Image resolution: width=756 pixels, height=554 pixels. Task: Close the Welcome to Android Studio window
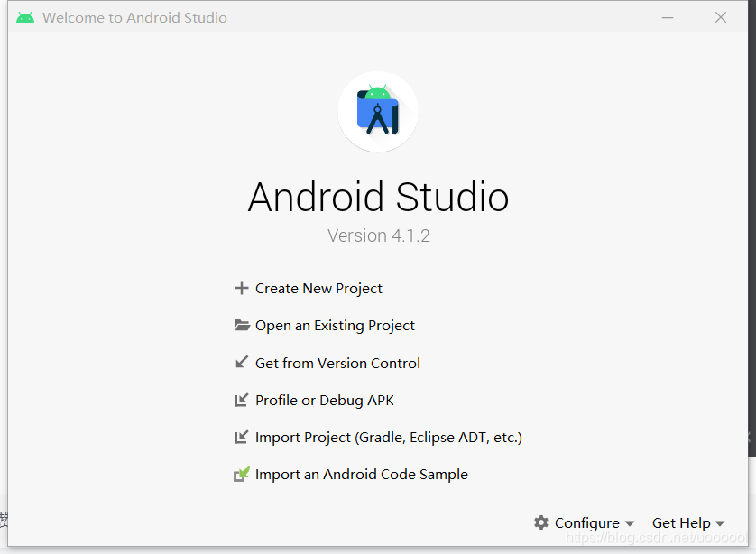(x=721, y=18)
